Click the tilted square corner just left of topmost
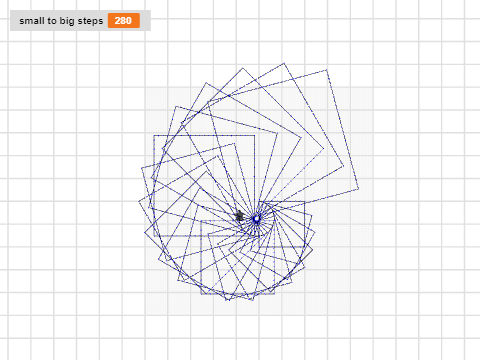The height and width of the screenshot is (360, 480). 243,68
